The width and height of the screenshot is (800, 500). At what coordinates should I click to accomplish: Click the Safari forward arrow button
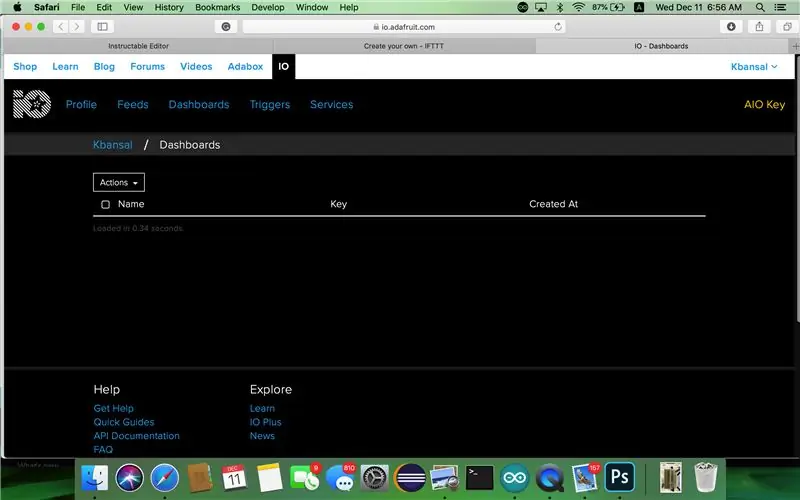tap(77, 27)
